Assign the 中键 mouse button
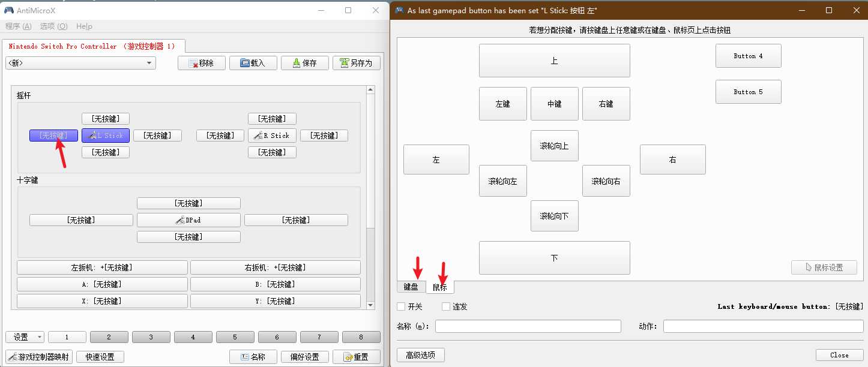 555,104
